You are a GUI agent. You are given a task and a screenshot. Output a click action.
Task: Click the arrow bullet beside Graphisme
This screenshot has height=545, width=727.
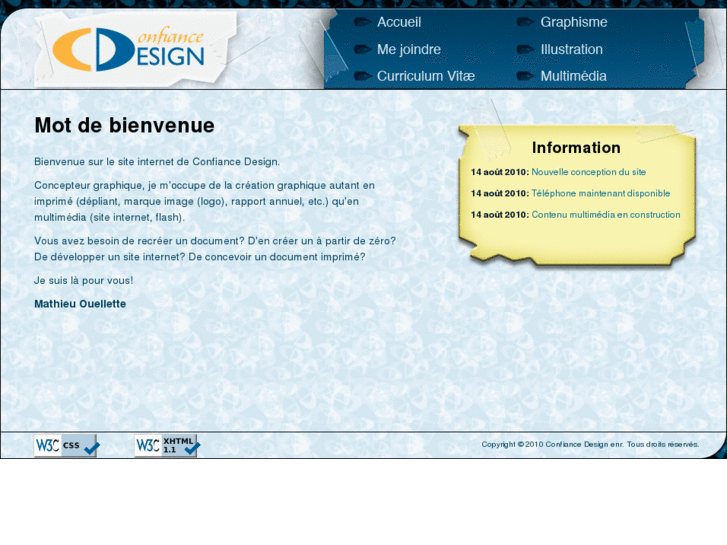click(526, 22)
